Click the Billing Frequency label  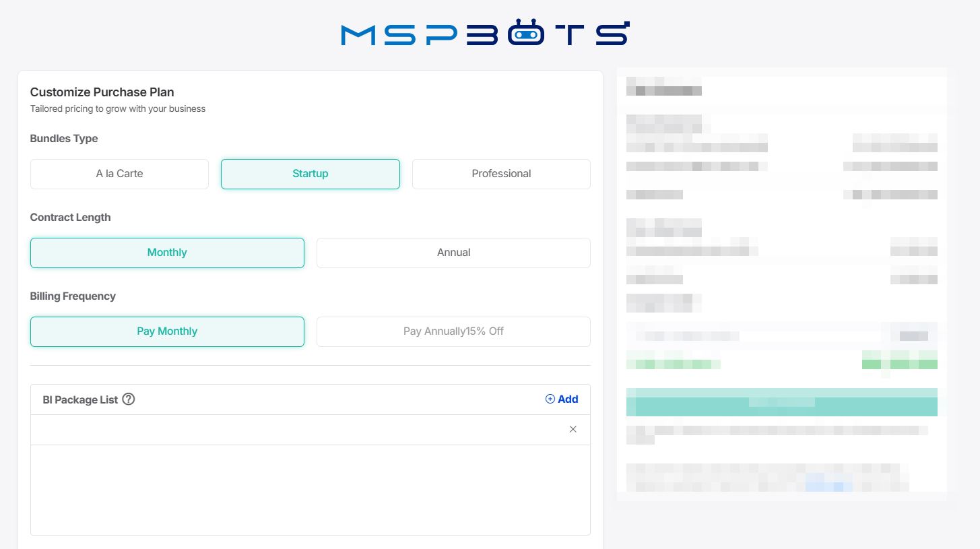73,296
